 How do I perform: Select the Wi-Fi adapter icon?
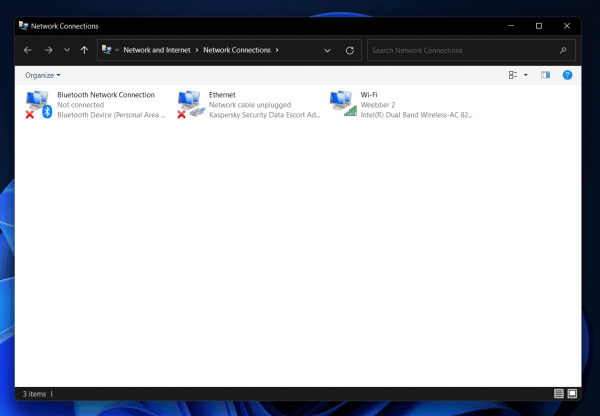coord(343,104)
